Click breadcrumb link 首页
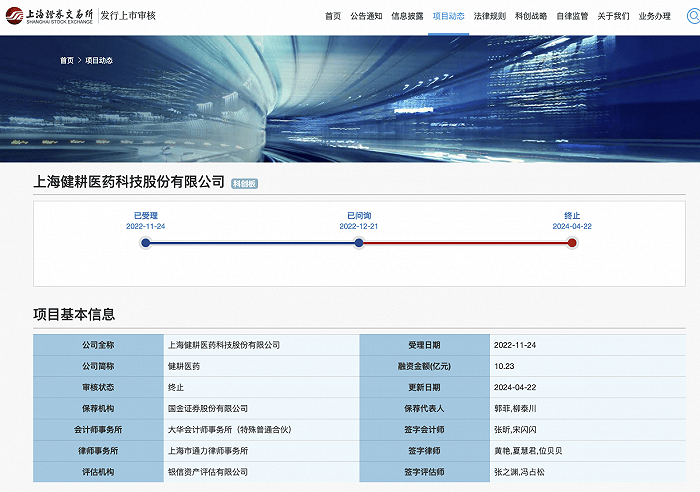 [x=67, y=60]
